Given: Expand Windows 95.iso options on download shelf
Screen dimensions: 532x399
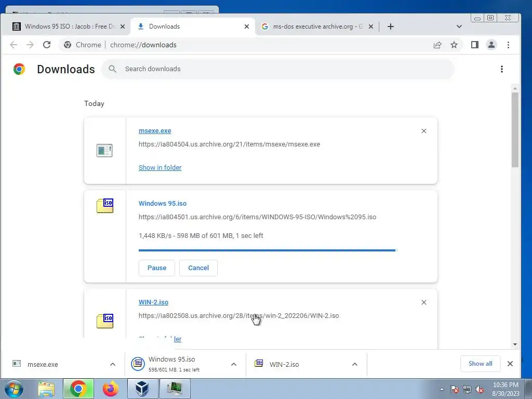Looking at the screenshot, I should (x=234, y=364).
